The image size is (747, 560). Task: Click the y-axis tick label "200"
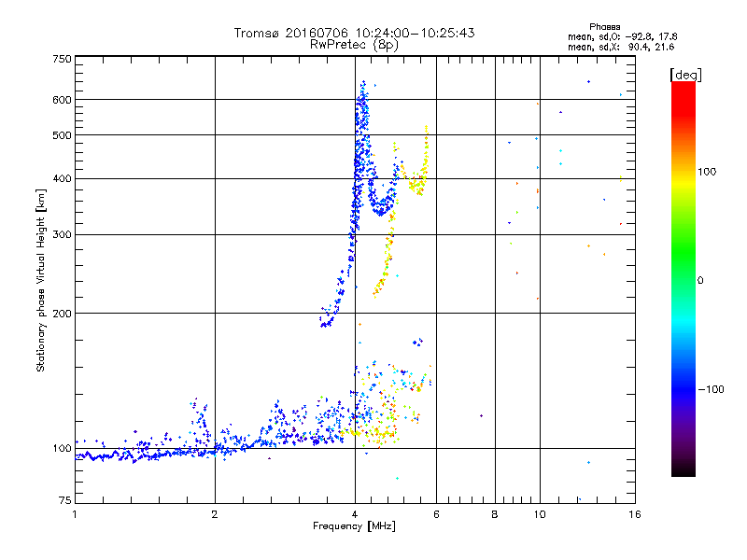point(62,314)
